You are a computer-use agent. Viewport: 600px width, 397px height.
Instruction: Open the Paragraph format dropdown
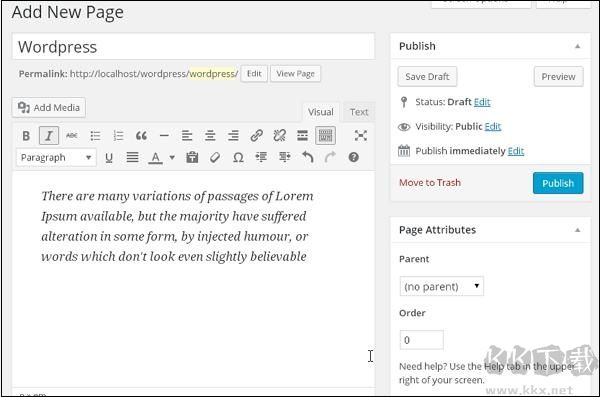pyautogui.click(x=56, y=157)
